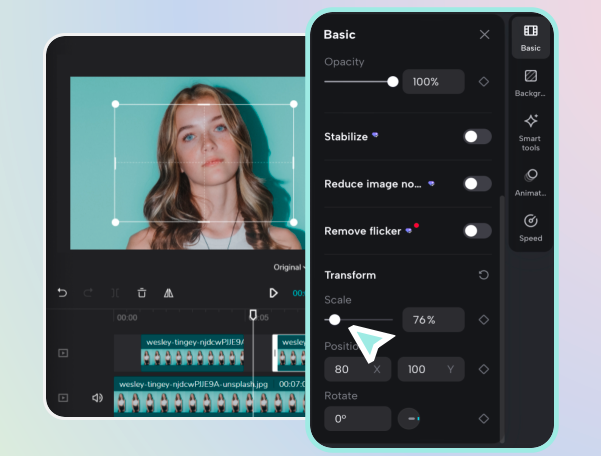The height and width of the screenshot is (456, 601).
Task: Click the Position X field showing 80
Action: (358, 369)
